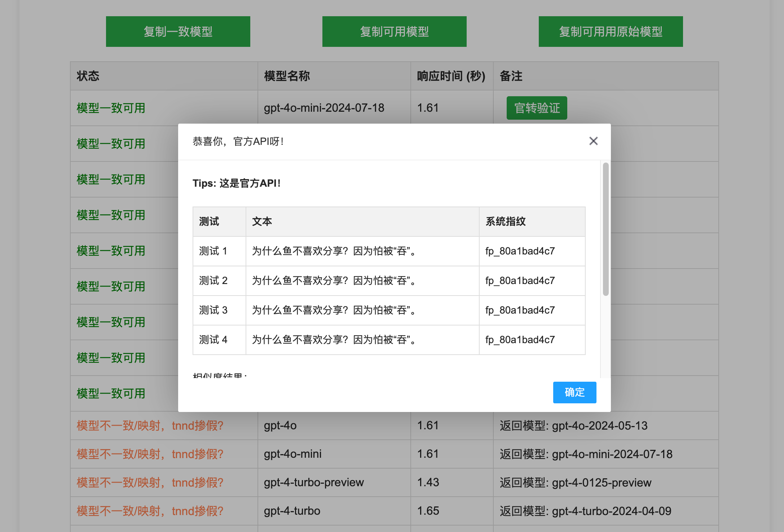Click 返回模型: gpt-4o-2024-05-13 note
The image size is (784, 532).
(573, 426)
